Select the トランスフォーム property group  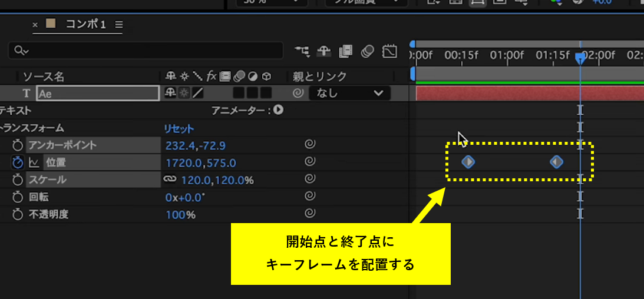point(32,128)
